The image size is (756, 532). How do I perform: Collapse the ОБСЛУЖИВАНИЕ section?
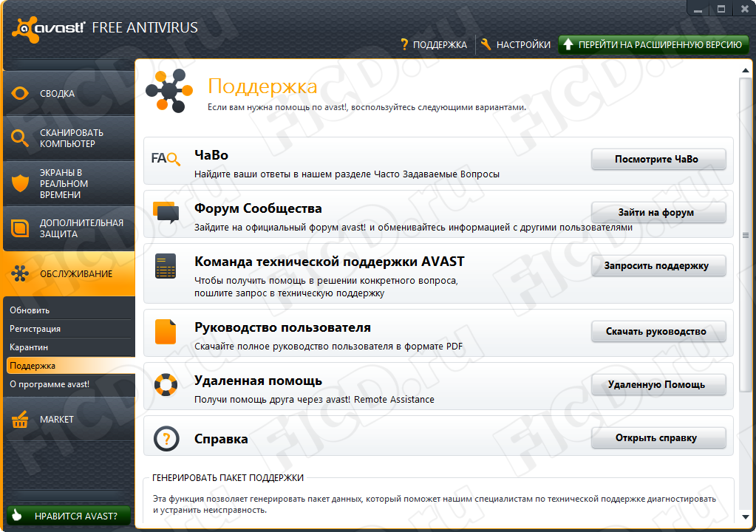(x=69, y=273)
